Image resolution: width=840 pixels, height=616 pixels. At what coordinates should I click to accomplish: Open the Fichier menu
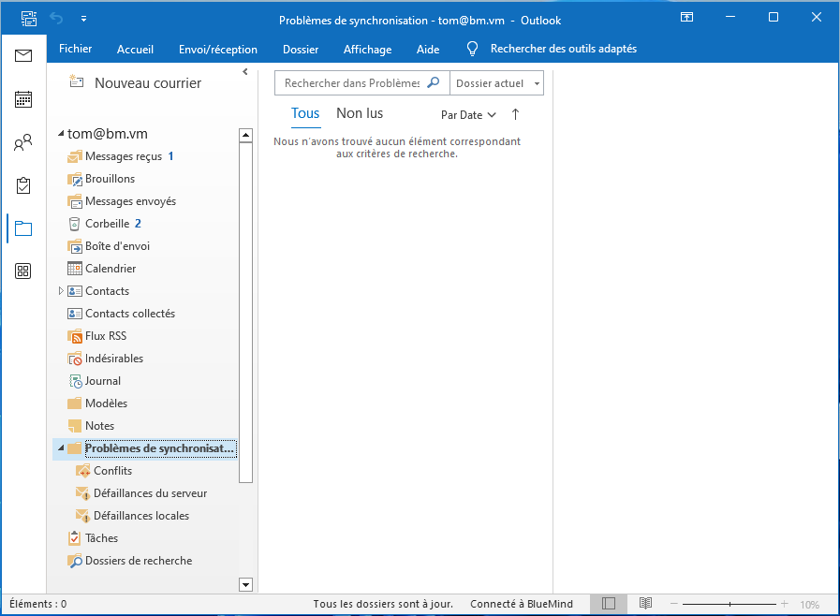(75, 49)
